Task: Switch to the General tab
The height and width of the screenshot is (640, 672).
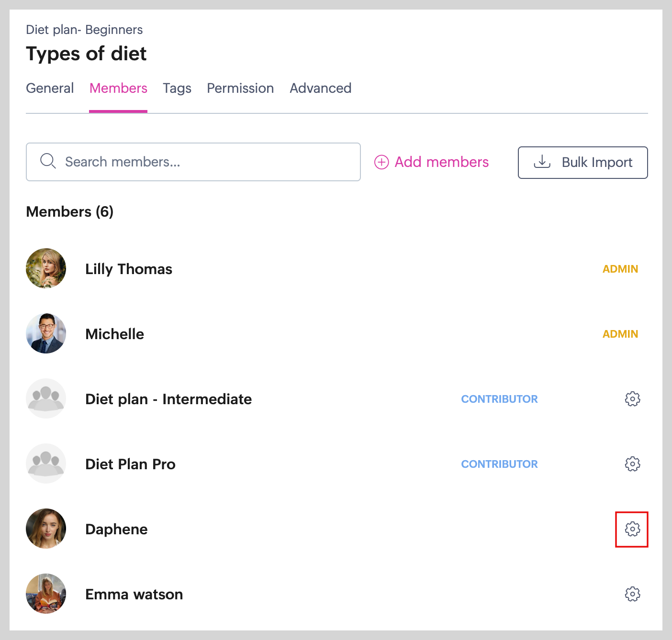Action: (50, 88)
